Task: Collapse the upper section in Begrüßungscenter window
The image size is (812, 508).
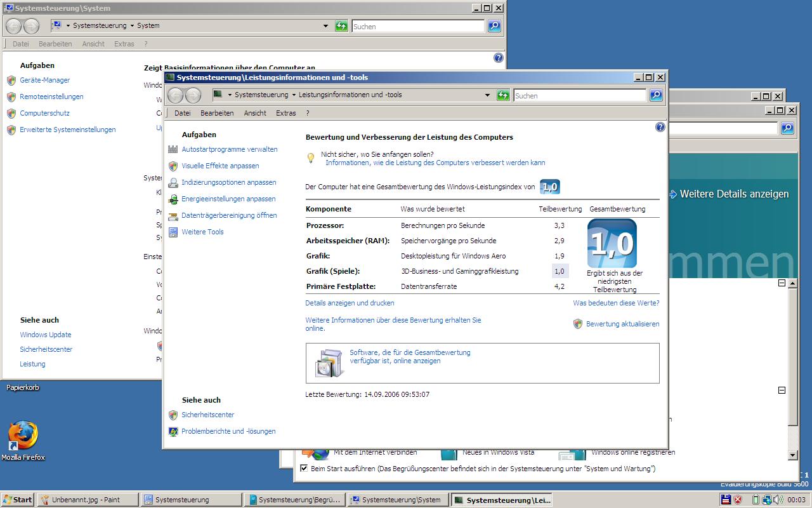Action: coord(782,283)
